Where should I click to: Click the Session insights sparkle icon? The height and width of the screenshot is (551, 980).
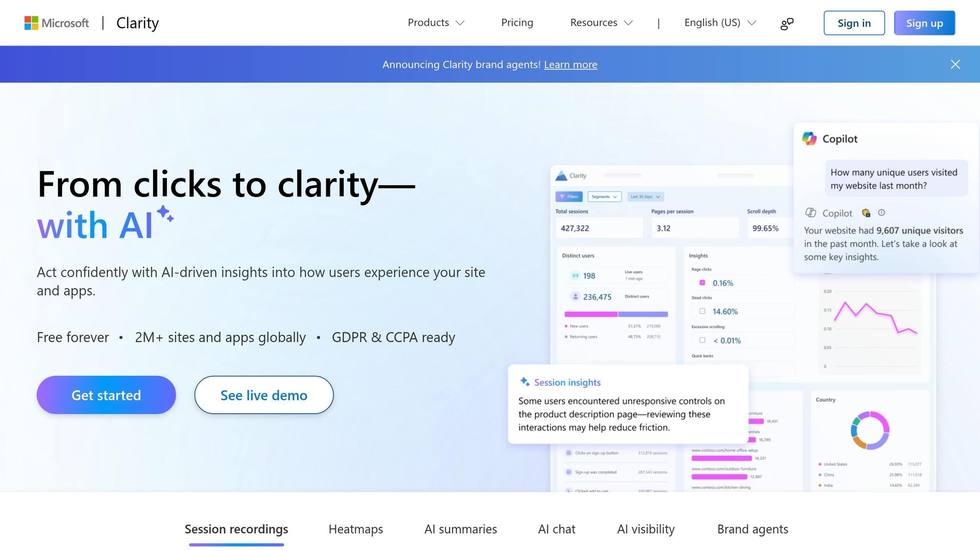pos(524,382)
